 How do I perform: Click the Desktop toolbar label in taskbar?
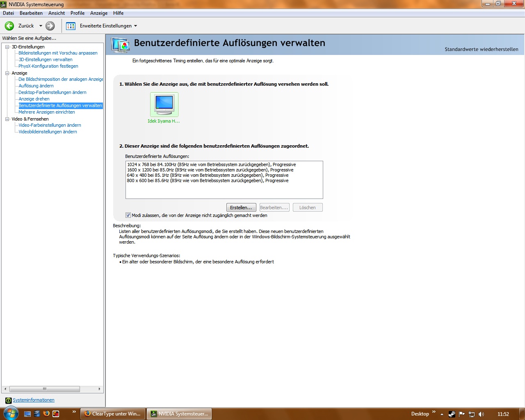click(420, 414)
